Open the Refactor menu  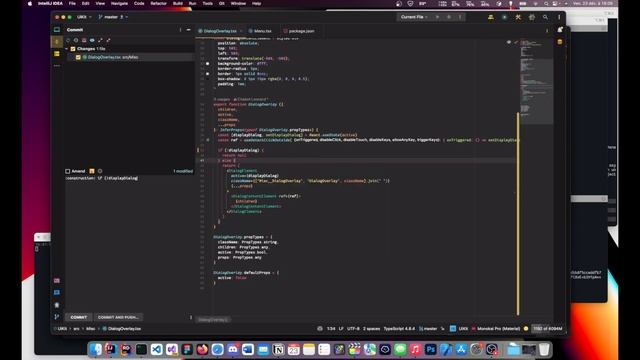point(158,3)
